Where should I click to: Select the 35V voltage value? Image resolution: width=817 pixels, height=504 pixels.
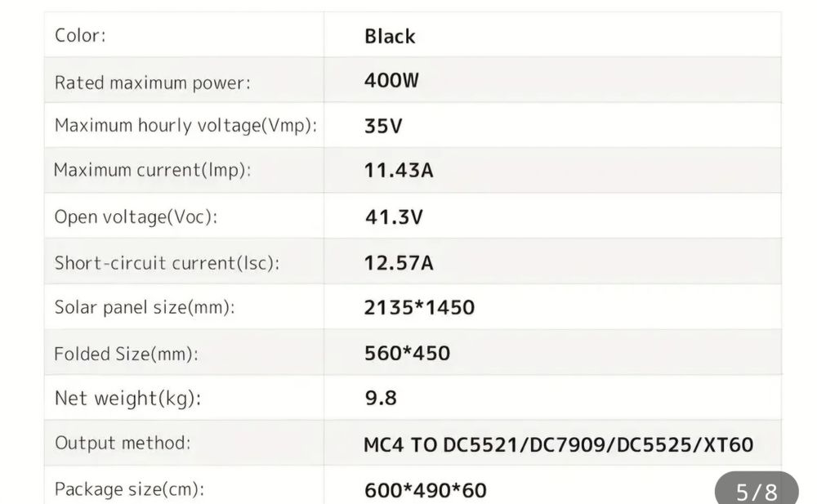tap(383, 127)
